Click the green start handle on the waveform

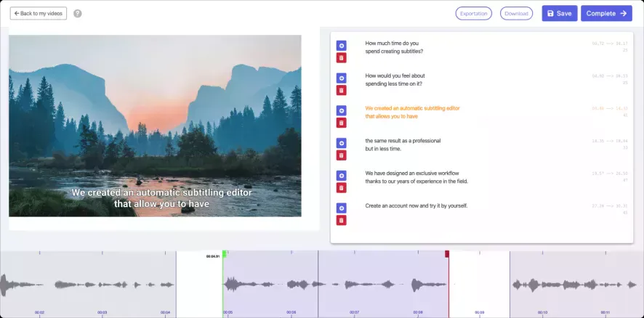tap(225, 254)
